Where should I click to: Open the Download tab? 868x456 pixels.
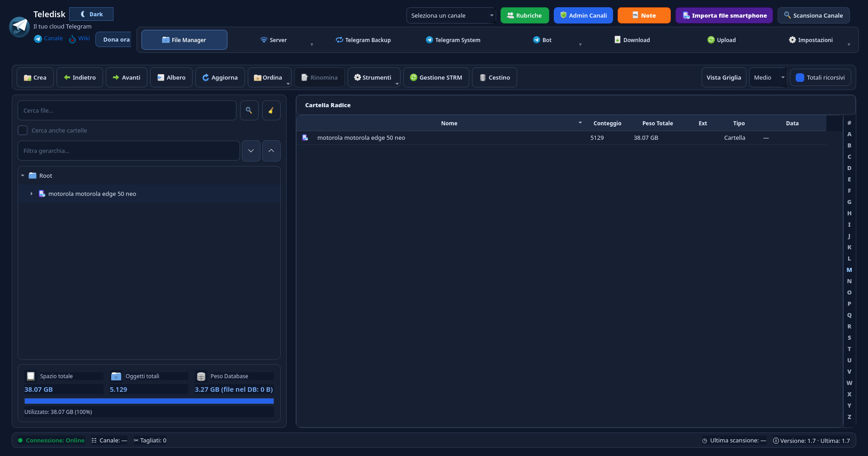(x=632, y=40)
